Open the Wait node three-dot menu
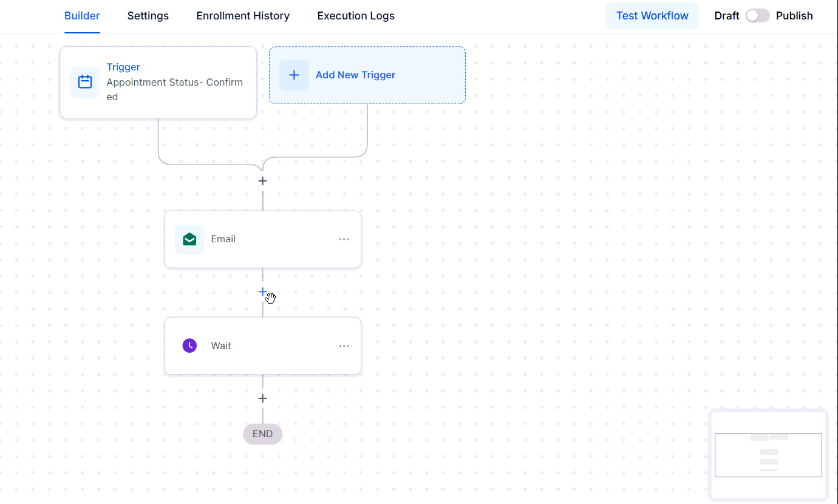This screenshot has height=504, width=838. point(344,346)
